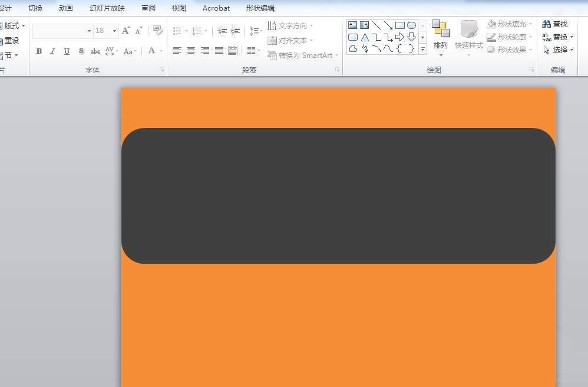Open the Acrobat ribbon tab

coord(216,8)
